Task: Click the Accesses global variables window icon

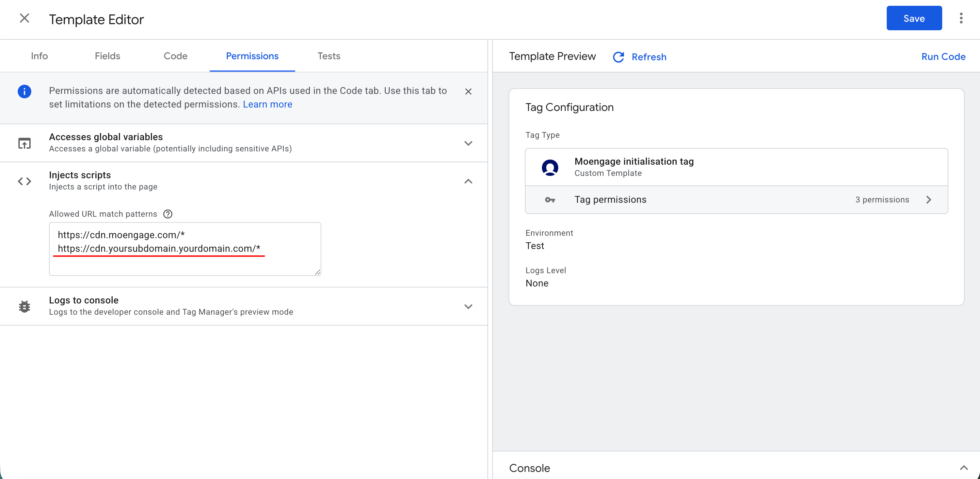Action: (x=25, y=143)
